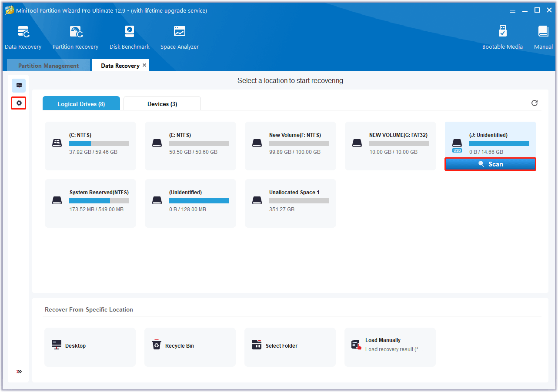Scan the J: Unidentified USB drive
558x392 pixels.
coord(490,164)
